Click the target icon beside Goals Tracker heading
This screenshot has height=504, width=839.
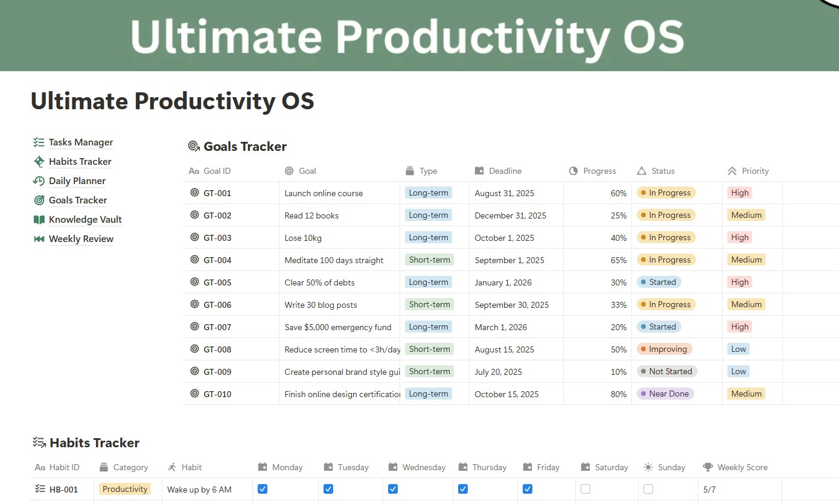coord(193,145)
